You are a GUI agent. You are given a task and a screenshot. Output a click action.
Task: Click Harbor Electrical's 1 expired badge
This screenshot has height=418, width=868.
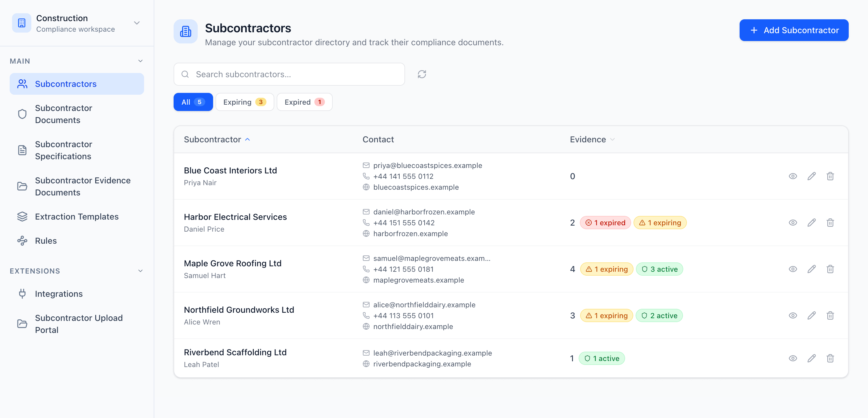605,223
